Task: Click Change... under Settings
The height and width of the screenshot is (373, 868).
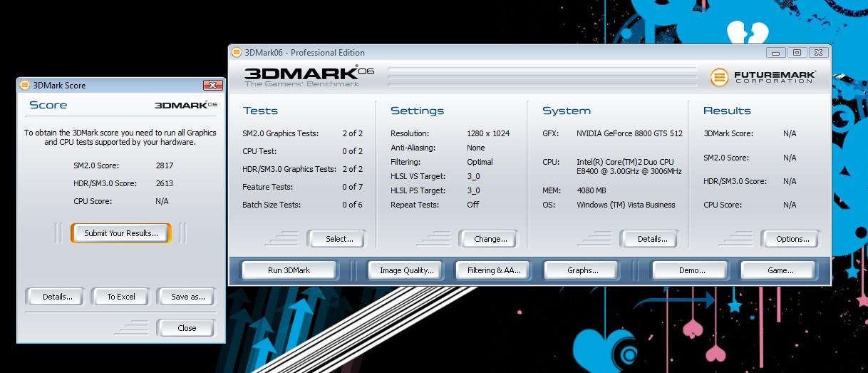Action: tap(488, 239)
